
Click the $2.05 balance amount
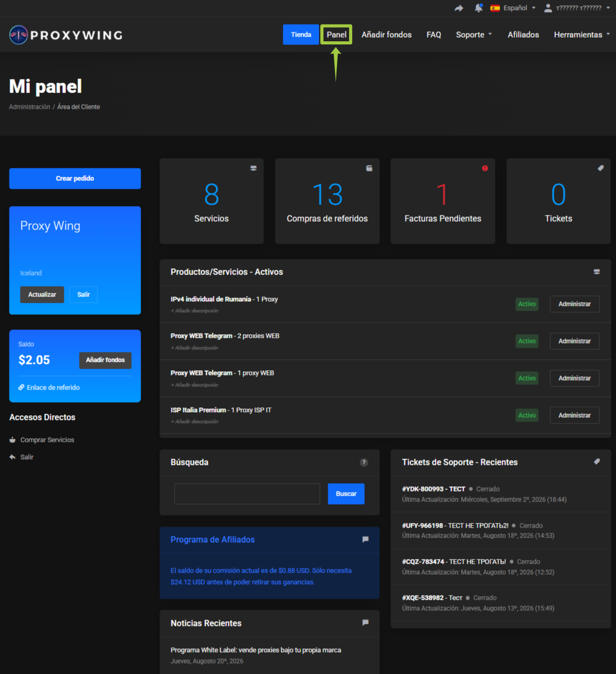[34, 360]
